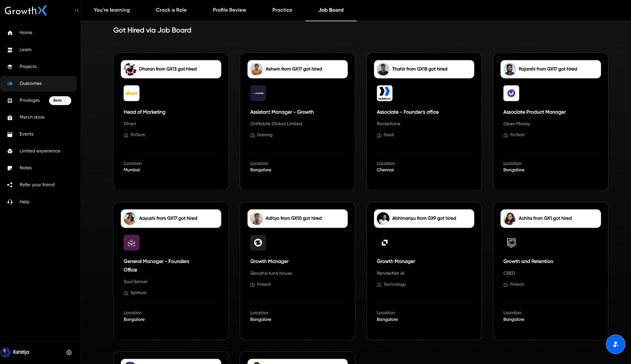Click 'Thahir from GX18 got hired' banner
This screenshot has height=364, width=631.
click(x=424, y=69)
